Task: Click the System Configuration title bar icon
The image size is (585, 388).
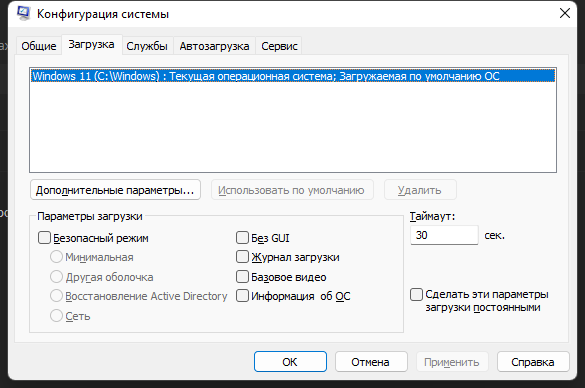Action: click(x=24, y=13)
